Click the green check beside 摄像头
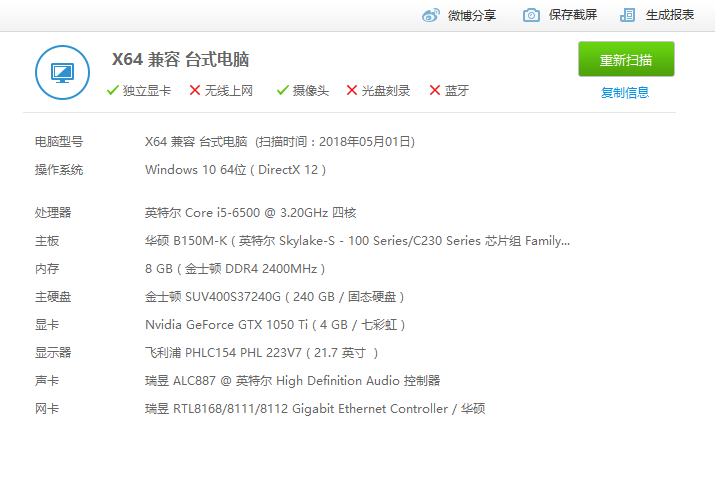715x500 pixels. click(283, 90)
